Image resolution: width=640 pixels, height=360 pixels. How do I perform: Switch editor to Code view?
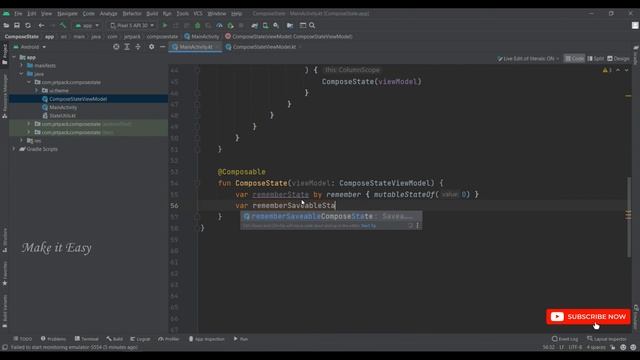(574, 59)
